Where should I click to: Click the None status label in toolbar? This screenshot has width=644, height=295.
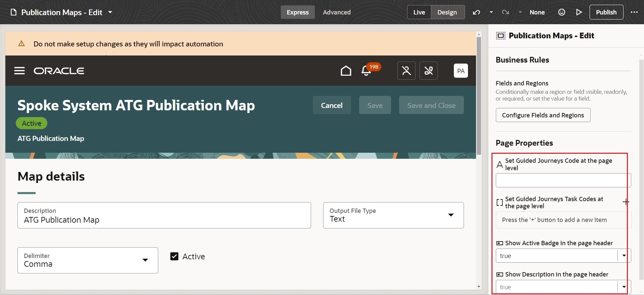pyautogui.click(x=537, y=12)
